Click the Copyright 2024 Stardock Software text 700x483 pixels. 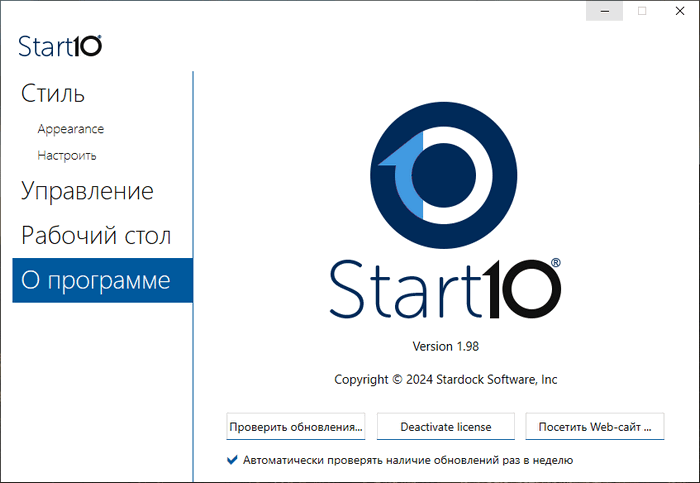coord(446,379)
